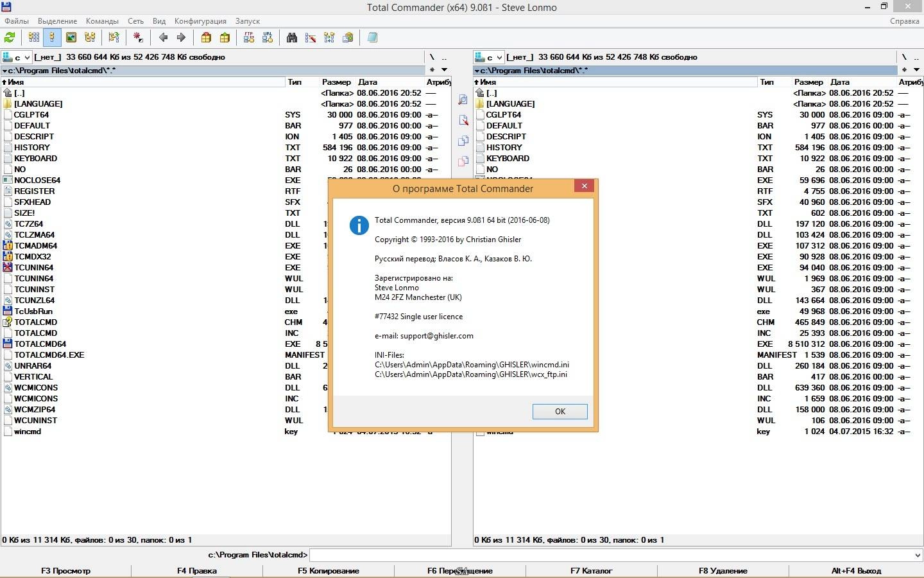Open right panel favorites asterisk menu
924x578 pixels.
[x=904, y=69]
